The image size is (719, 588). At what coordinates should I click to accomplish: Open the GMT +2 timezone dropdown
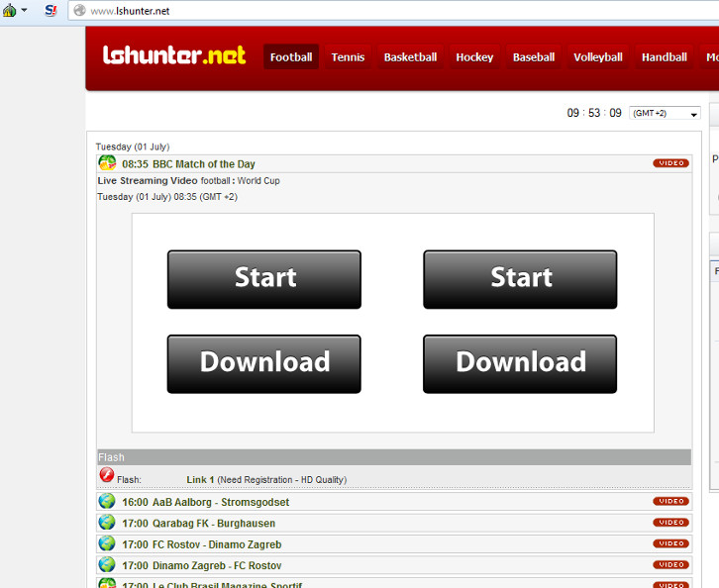click(x=665, y=114)
